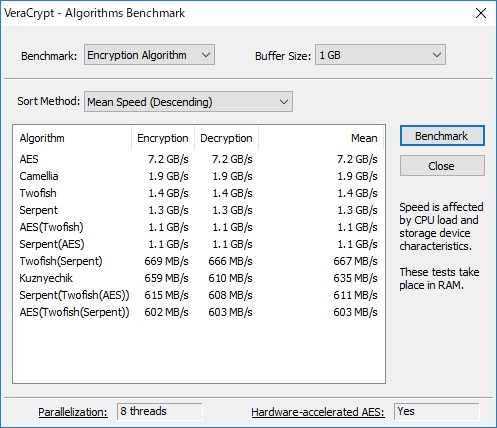Run the Benchmark button

[x=442, y=136]
